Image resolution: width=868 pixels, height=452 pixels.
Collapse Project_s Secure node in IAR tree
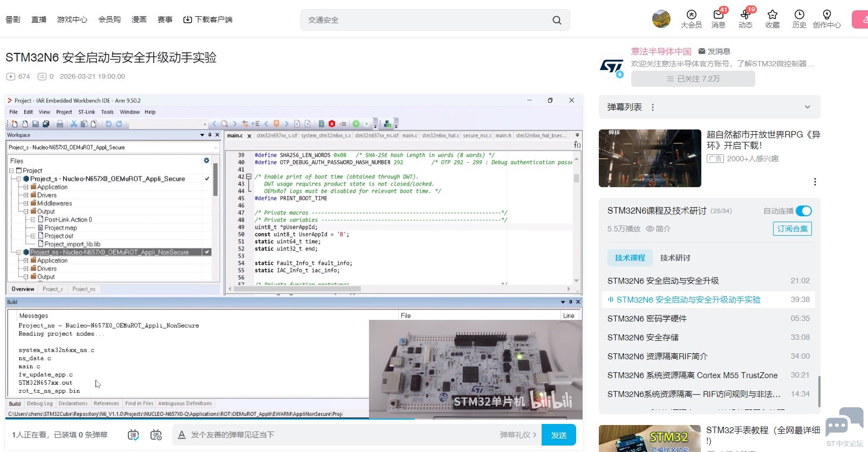coord(18,179)
